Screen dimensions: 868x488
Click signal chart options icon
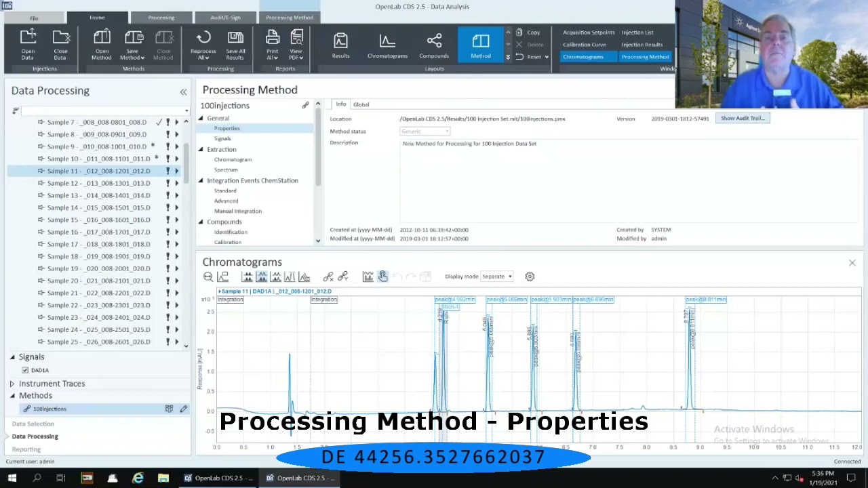tap(368, 277)
